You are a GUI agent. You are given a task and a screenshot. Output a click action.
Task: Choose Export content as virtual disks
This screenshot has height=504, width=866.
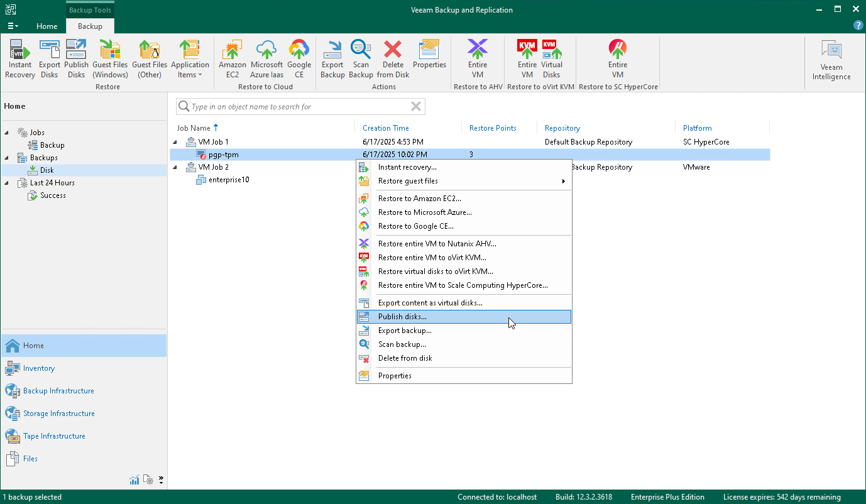click(464, 303)
